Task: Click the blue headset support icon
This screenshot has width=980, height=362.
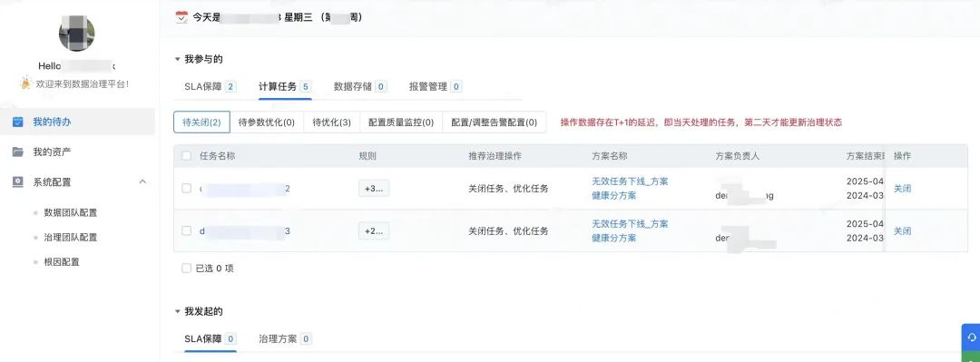Action: click(972, 337)
